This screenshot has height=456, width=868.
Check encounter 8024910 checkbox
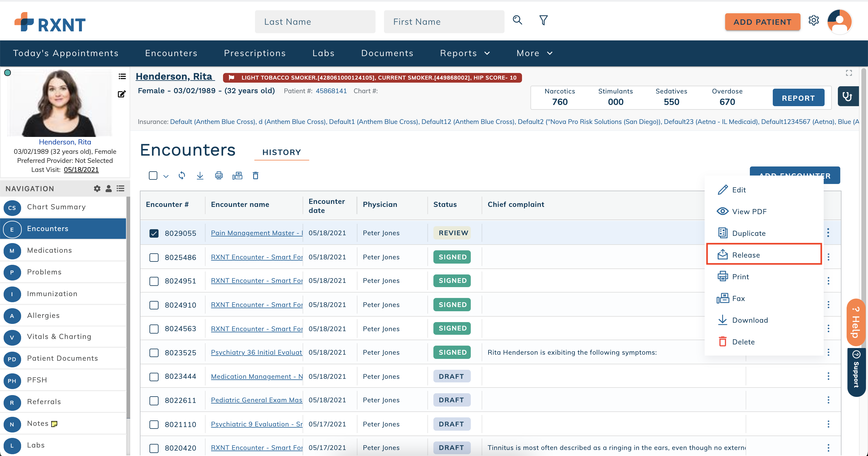[x=154, y=305]
